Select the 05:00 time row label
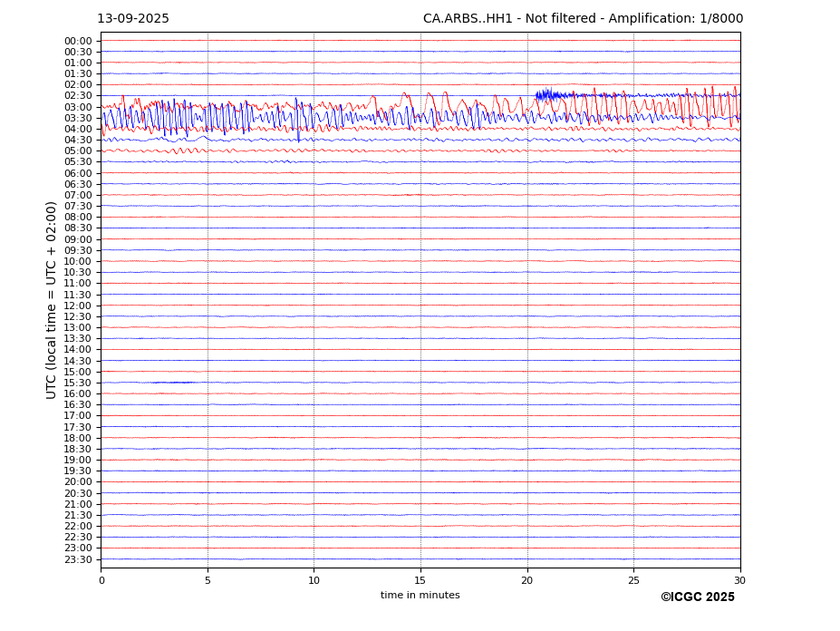The width and height of the screenshot is (840, 631). 78,151
